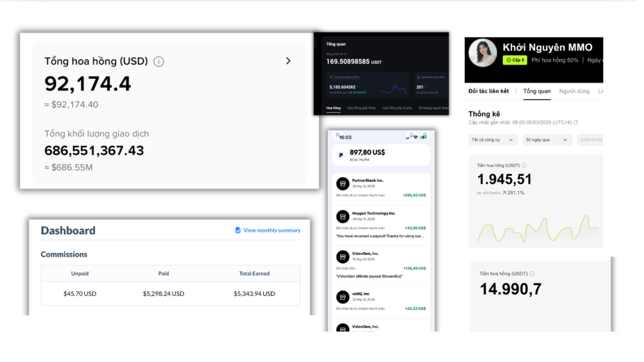
Task: Select the Hoa hồng tab
Action: click(333, 108)
